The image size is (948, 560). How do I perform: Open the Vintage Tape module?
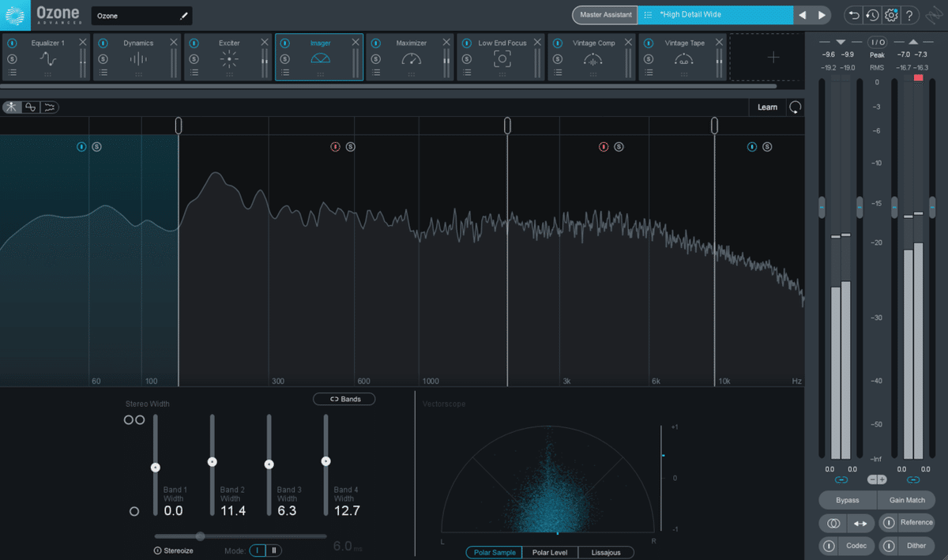pyautogui.click(x=683, y=58)
